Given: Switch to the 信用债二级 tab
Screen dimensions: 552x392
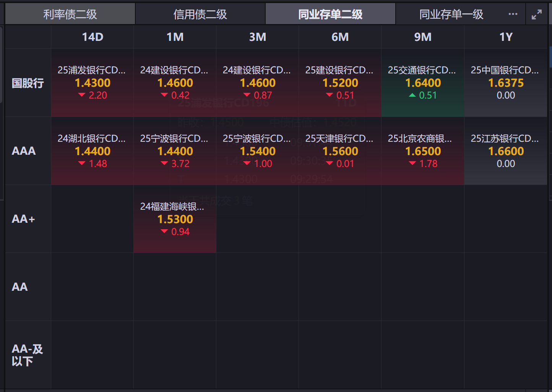Looking at the screenshot, I should (x=200, y=14).
